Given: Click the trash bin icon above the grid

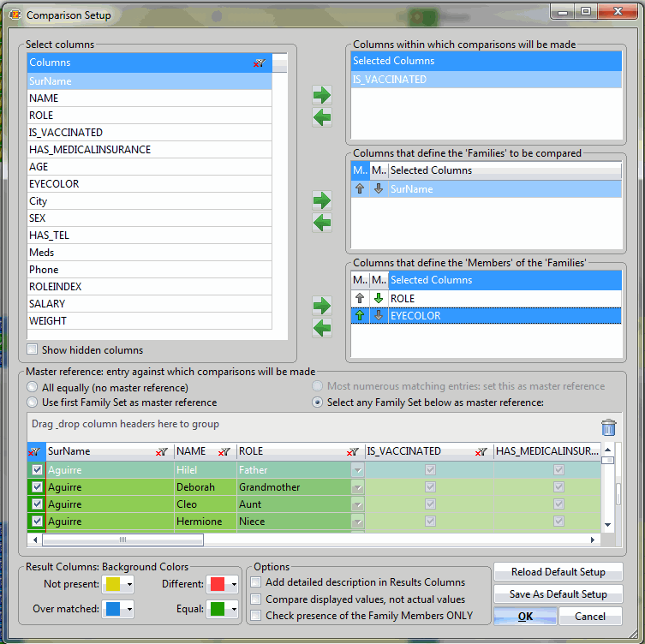Looking at the screenshot, I should tap(608, 427).
